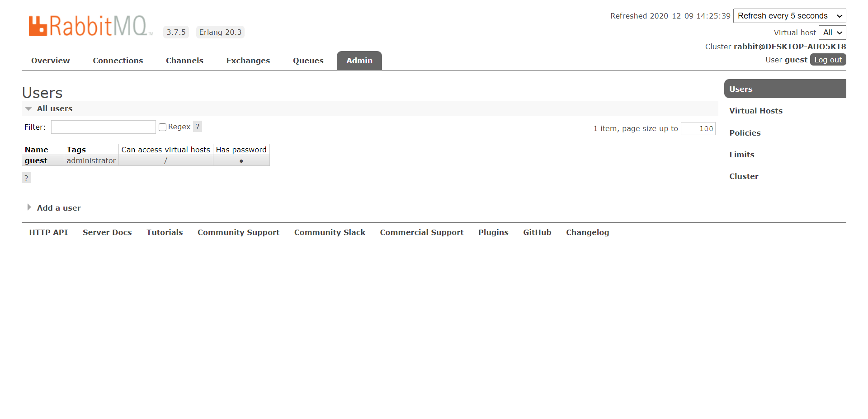Click the page size field showing 100

point(698,129)
